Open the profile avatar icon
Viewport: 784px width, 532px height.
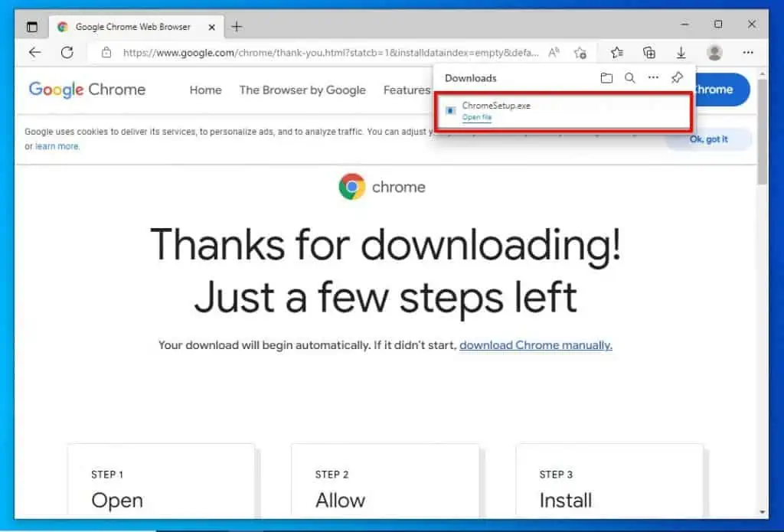(x=714, y=53)
